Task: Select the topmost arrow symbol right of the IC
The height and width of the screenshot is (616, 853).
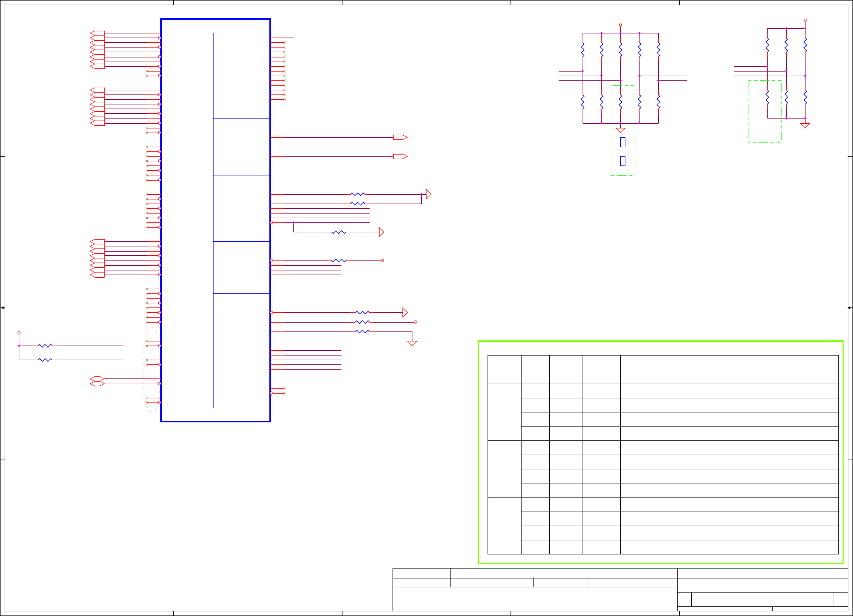Action: (x=429, y=194)
